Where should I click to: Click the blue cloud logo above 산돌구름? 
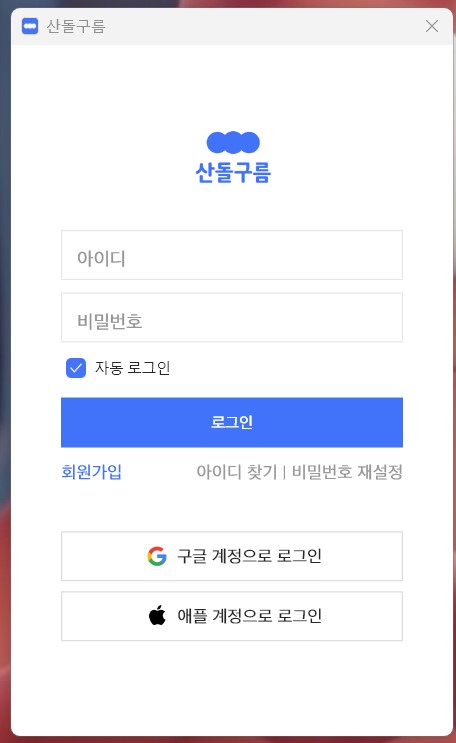point(233,143)
